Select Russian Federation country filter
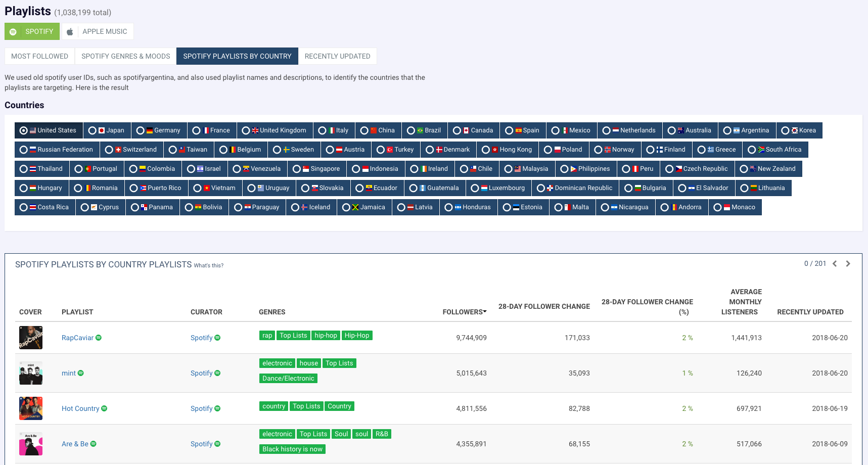 click(x=57, y=150)
